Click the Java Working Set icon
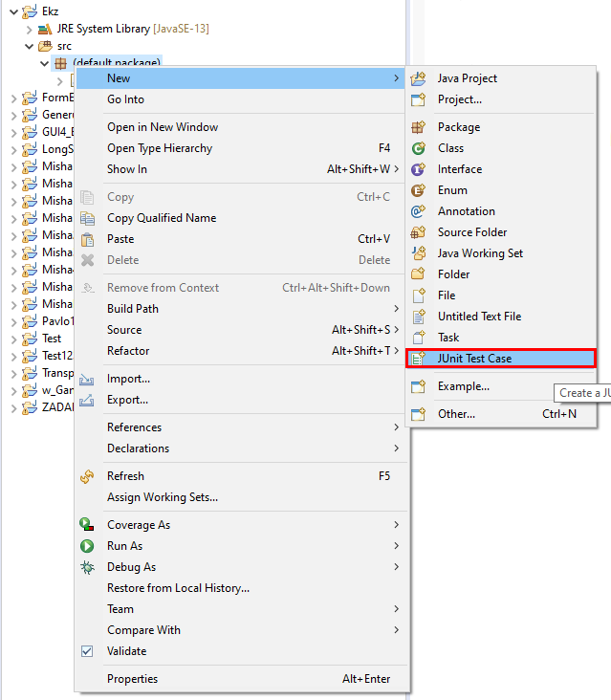The image size is (611, 700). [418, 253]
